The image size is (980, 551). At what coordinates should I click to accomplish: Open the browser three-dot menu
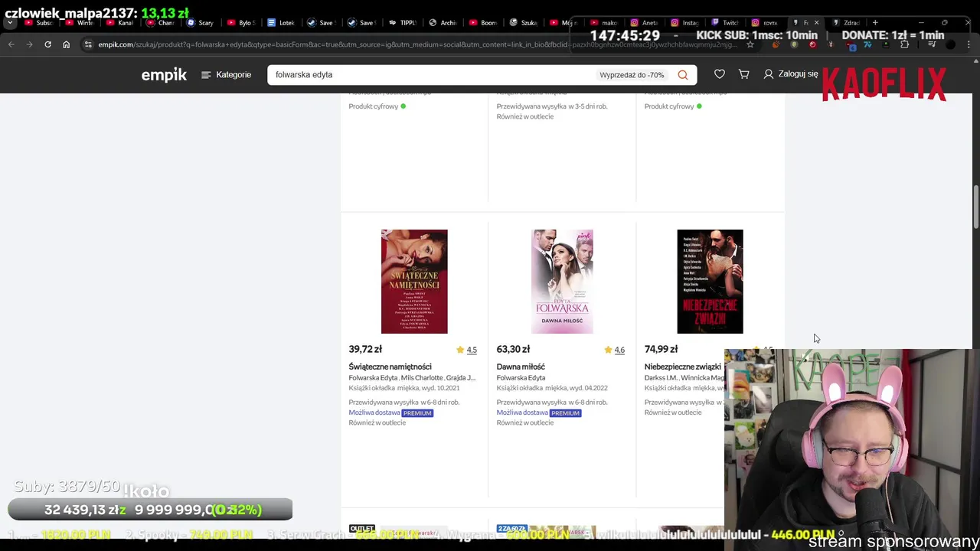[969, 44]
